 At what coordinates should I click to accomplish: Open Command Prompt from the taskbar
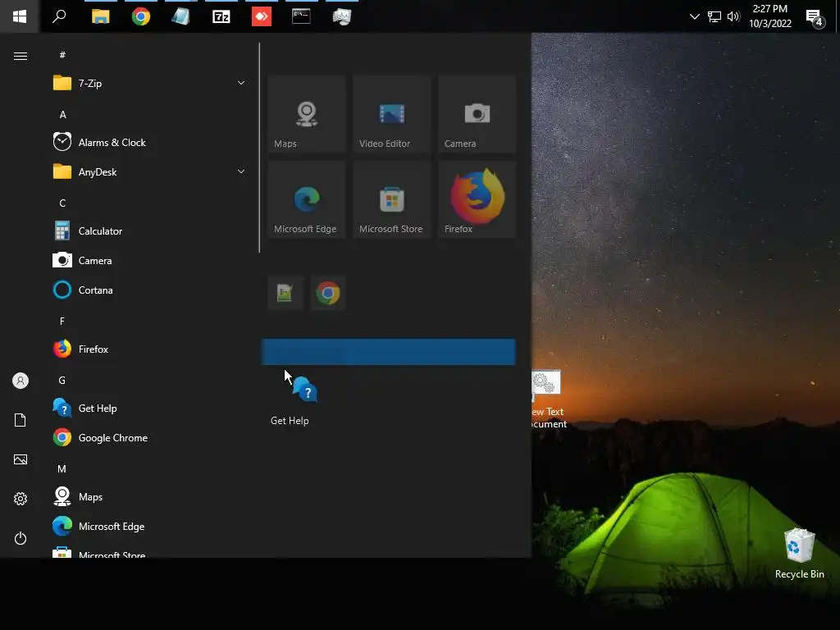pyautogui.click(x=301, y=16)
